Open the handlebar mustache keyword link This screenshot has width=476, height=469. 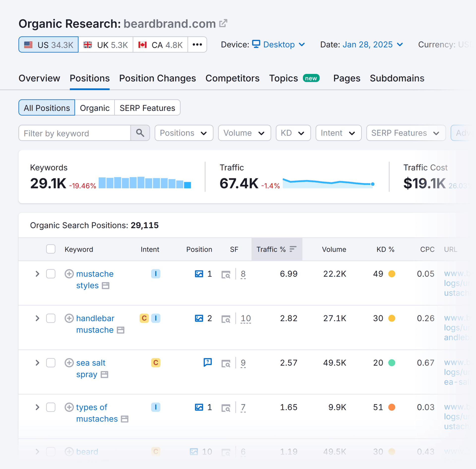[x=95, y=324]
